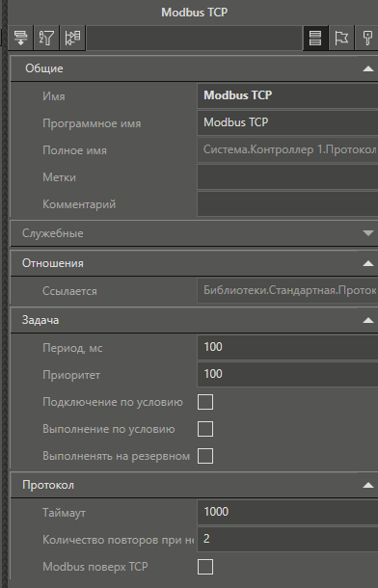Expand the Служебные section
Screen dimensions: 378x588
click(x=368, y=233)
